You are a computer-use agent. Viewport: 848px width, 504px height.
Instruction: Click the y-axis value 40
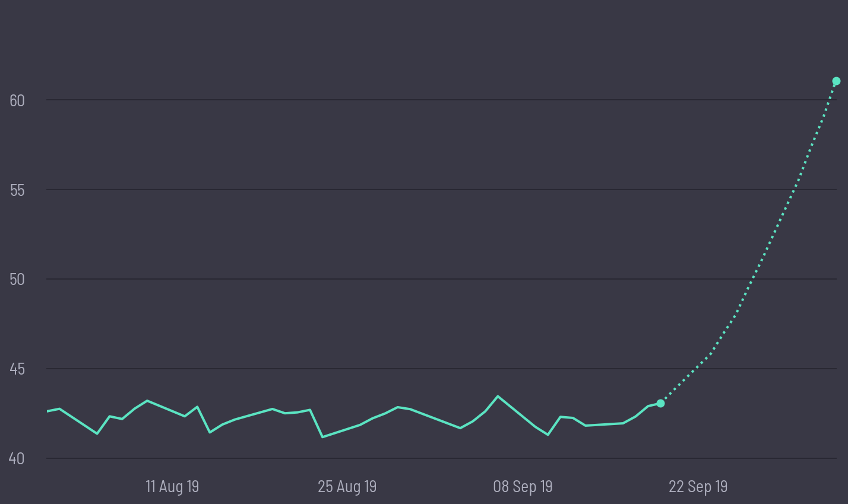click(17, 459)
